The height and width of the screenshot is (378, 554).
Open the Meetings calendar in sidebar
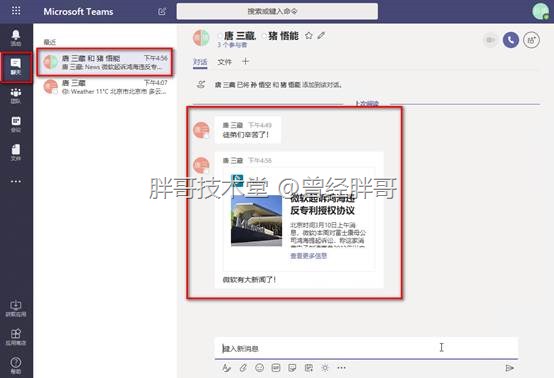(16, 124)
